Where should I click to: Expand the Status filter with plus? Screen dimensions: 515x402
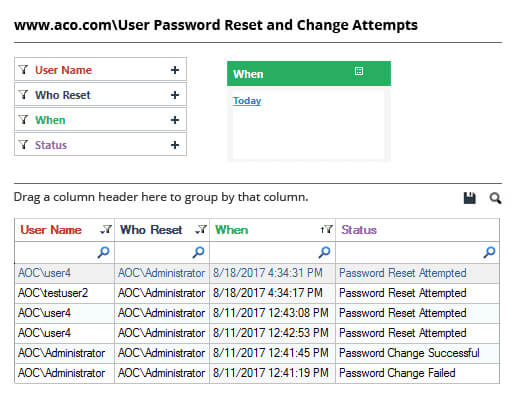pyautogui.click(x=175, y=145)
